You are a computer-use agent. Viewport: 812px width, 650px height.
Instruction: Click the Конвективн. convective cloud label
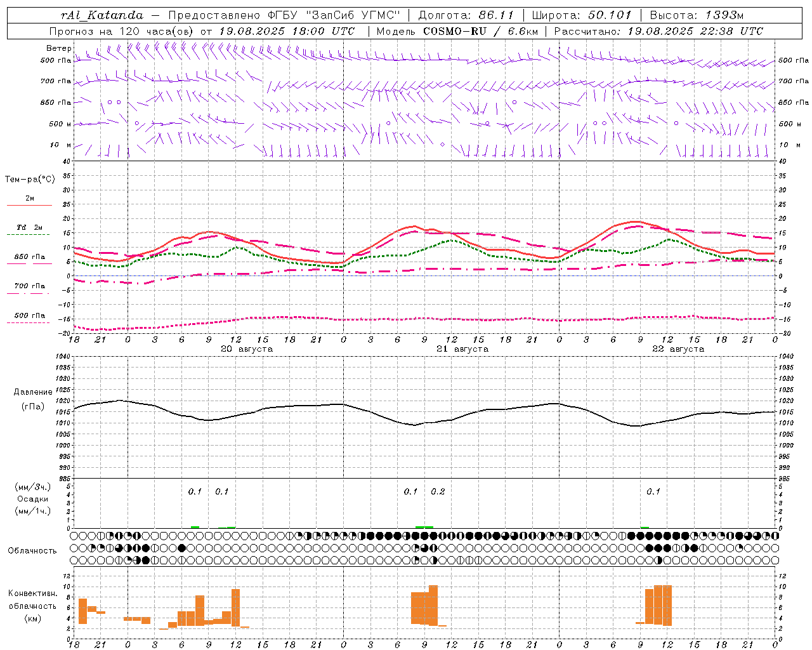tap(33, 594)
